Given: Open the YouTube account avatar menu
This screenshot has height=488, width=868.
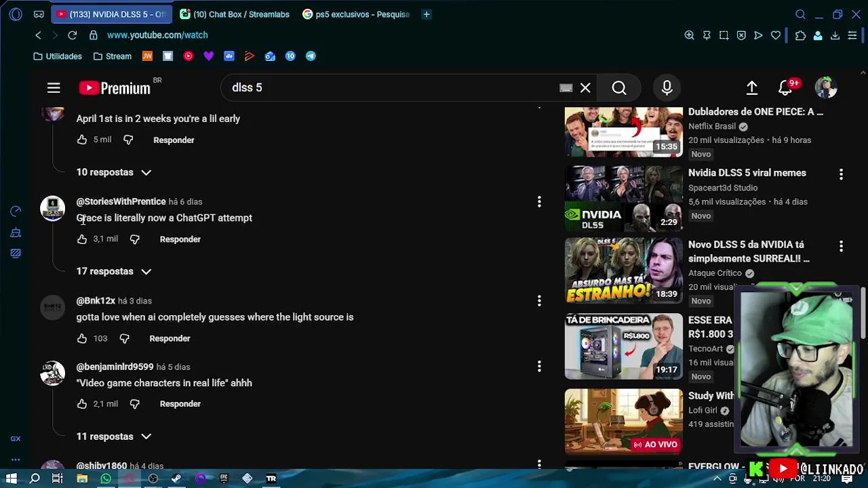Looking at the screenshot, I should click(x=826, y=88).
